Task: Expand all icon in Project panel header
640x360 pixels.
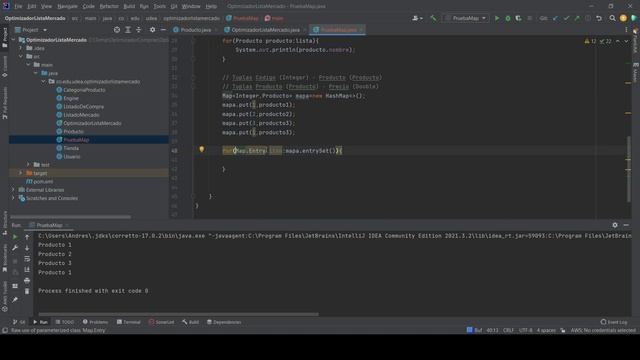Action: (128, 30)
